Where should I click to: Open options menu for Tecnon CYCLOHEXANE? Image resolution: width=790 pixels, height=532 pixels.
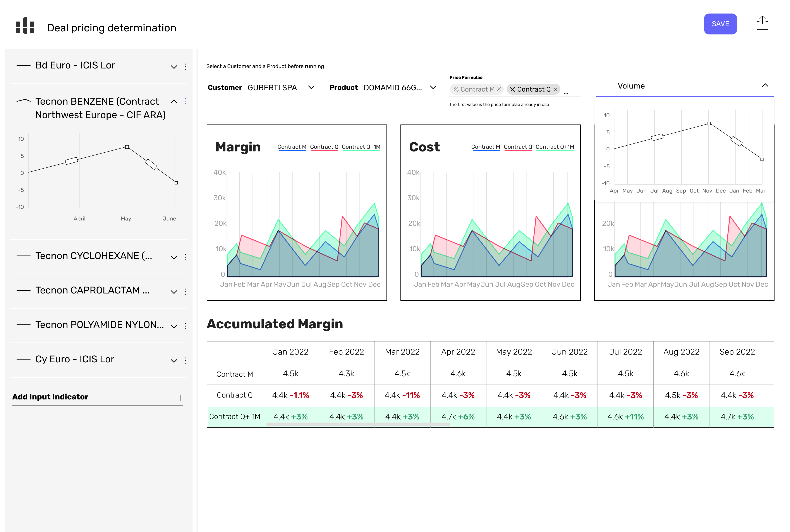coord(186,257)
